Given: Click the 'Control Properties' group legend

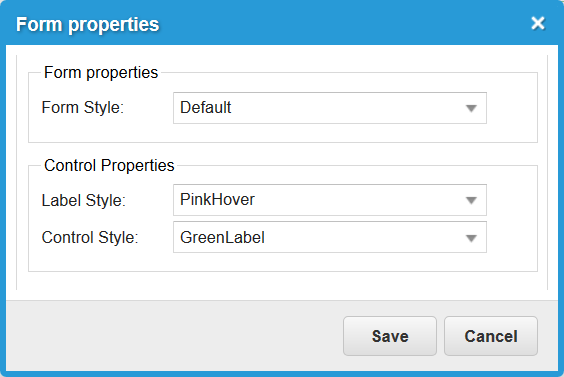Looking at the screenshot, I should (109, 165).
